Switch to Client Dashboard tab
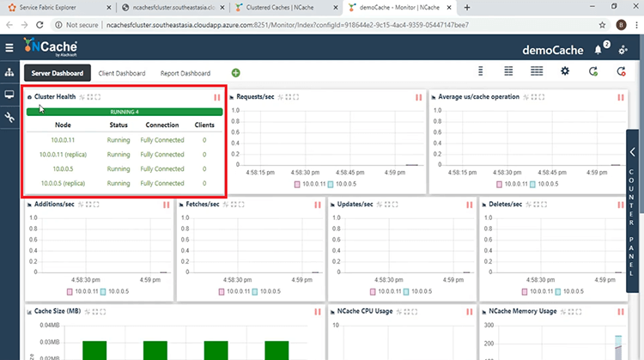Screen dimensions: 644x360 click(122, 73)
